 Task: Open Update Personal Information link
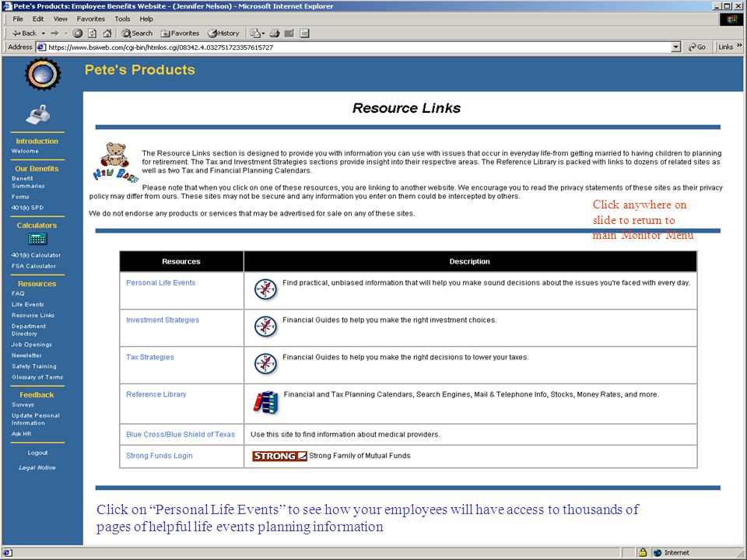[36, 419]
